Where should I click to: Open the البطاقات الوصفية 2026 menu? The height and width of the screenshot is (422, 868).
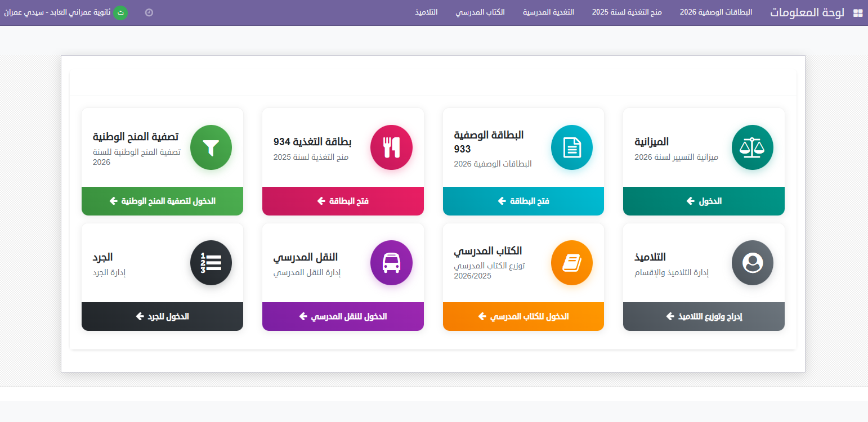pos(715,12)
